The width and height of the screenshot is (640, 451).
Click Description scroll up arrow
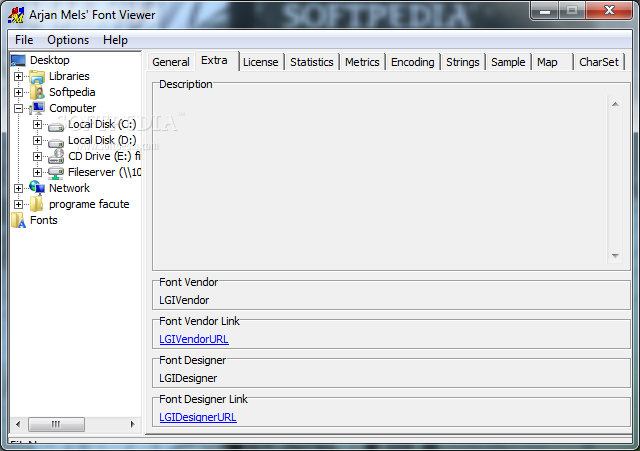point(615,104)
